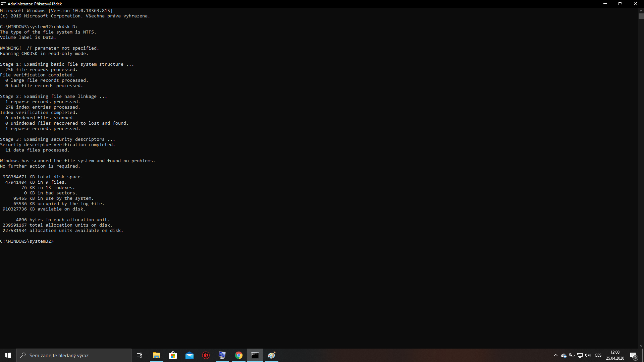This screenshot has height=362, width=644.
Task: Switch to the Paint app in taskbar
Action: pyautogui.click(x=271, y=355)
